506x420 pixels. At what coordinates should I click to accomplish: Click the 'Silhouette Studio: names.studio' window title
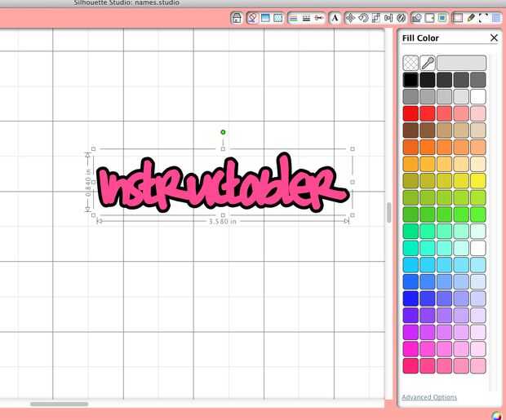[126, 2]
